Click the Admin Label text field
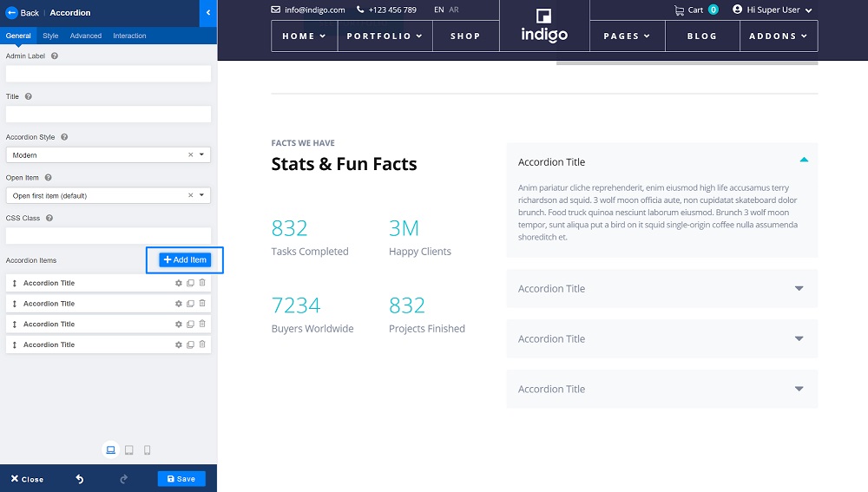The height and width of the screenshot is (492, 868). tap(108, 74)
